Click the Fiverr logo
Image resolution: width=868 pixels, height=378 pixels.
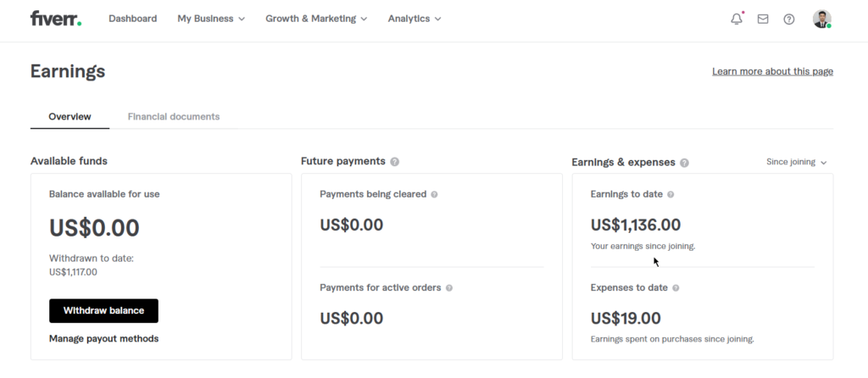click(x=55, y=19)
